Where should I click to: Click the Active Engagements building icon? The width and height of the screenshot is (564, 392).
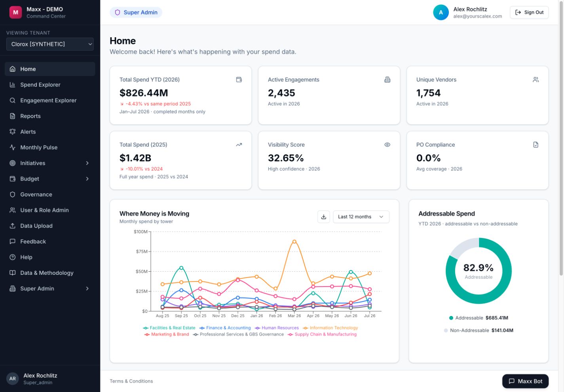click(x=387, y=80)
